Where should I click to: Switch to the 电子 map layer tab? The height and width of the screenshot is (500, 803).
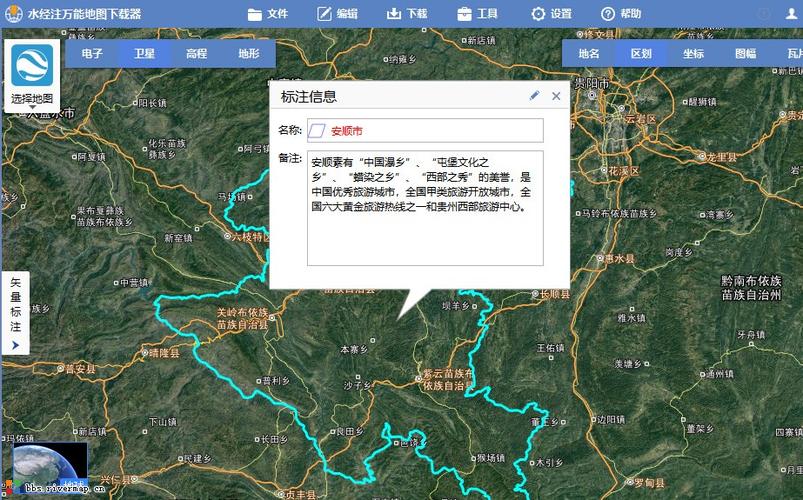pyautogui.click(x=92, y=53)
